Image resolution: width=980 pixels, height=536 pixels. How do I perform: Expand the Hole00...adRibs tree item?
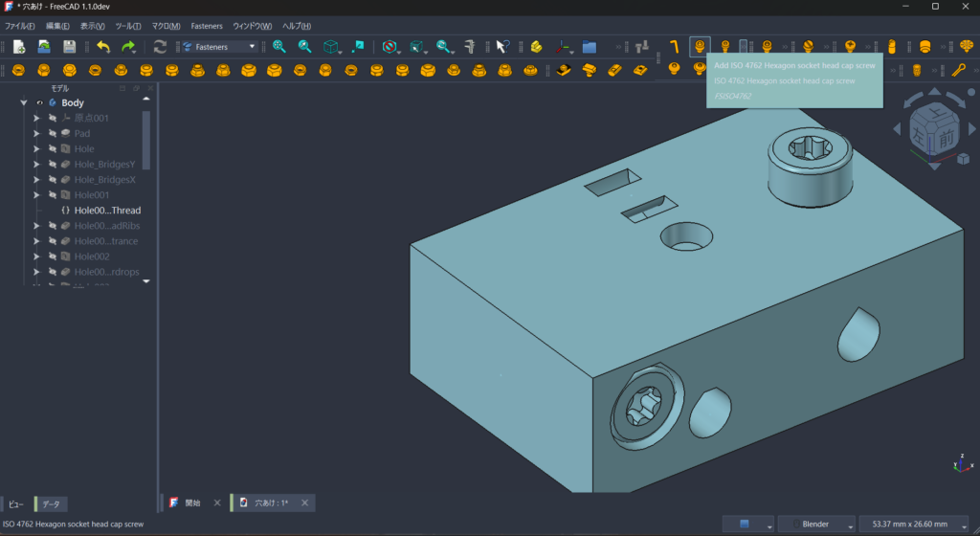(36, 226)
